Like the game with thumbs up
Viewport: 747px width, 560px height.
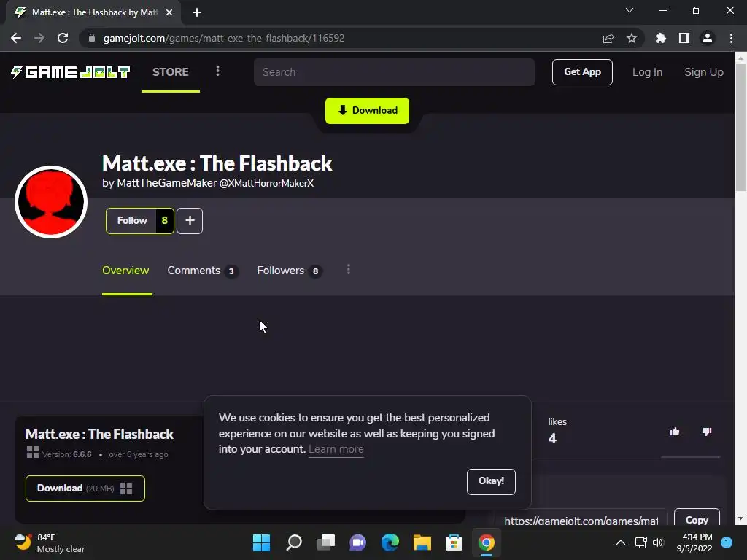tap(675, 432)
